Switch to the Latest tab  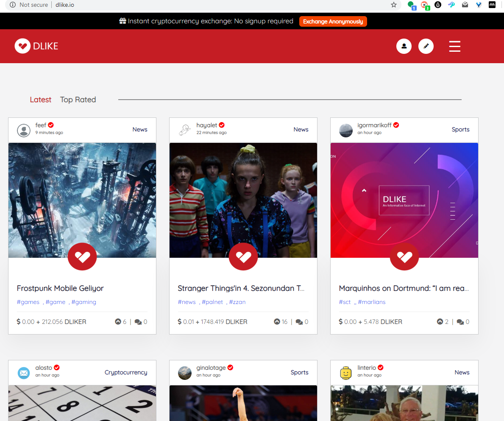click(x=41, y=100)
